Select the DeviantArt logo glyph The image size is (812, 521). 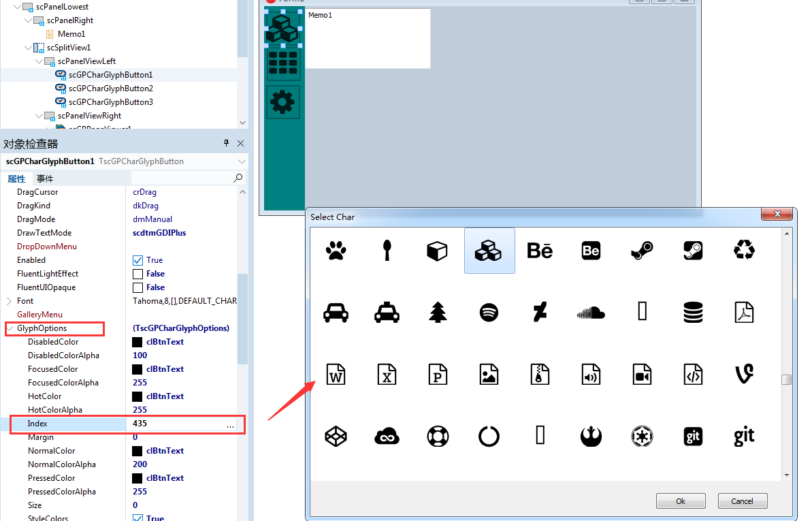540,312
